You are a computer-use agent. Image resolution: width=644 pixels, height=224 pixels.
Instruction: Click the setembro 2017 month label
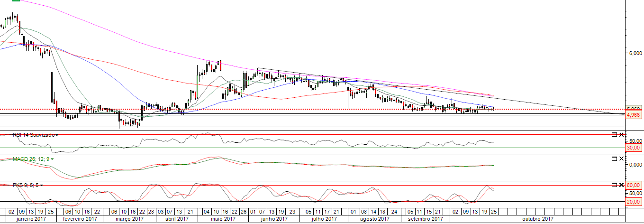425,219
